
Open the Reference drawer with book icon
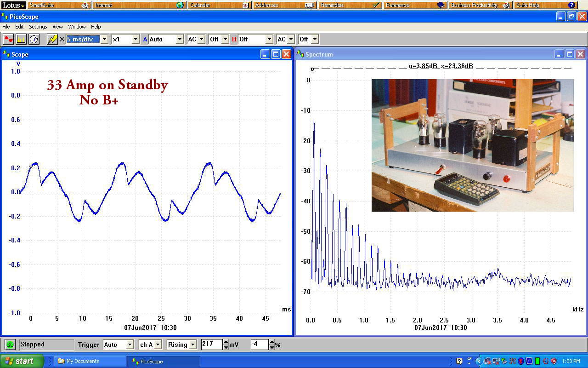tap(415, 5)
